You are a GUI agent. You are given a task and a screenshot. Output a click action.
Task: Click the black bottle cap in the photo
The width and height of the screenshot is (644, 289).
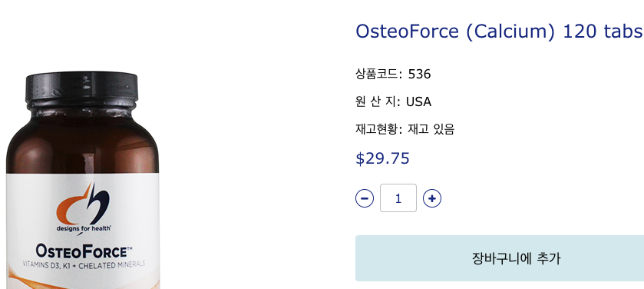81,87
